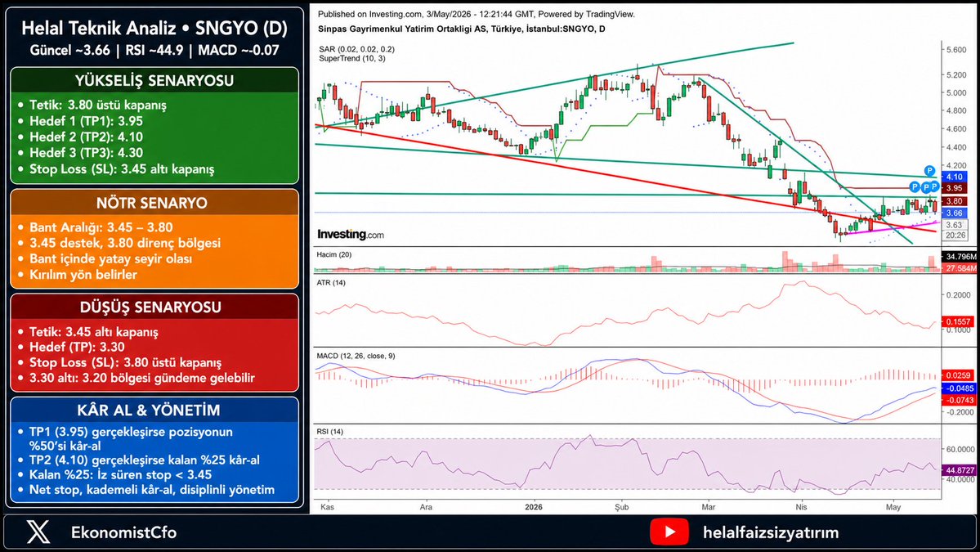The image size is (980, 552).
Task: Select the SAR (0.02, 0.02, 0.2) indicator label
Action: pyautogui.click(x=356, y=49)
